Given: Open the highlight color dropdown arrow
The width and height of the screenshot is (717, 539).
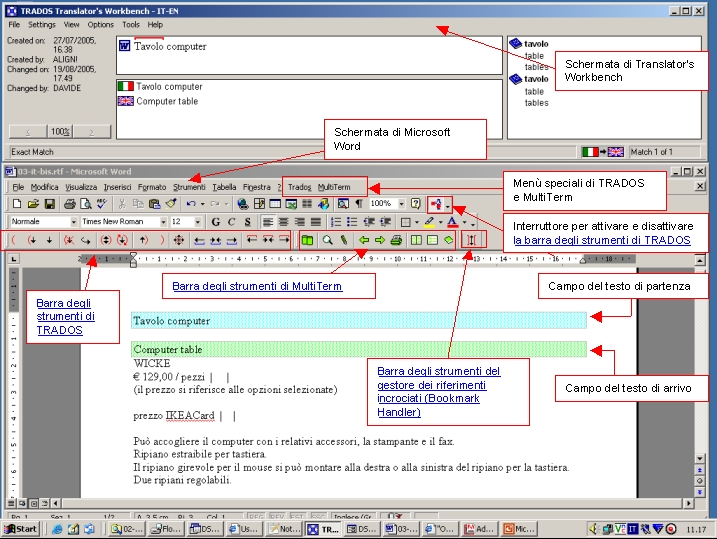Looking at the screenshot, I should pos(440,223).
